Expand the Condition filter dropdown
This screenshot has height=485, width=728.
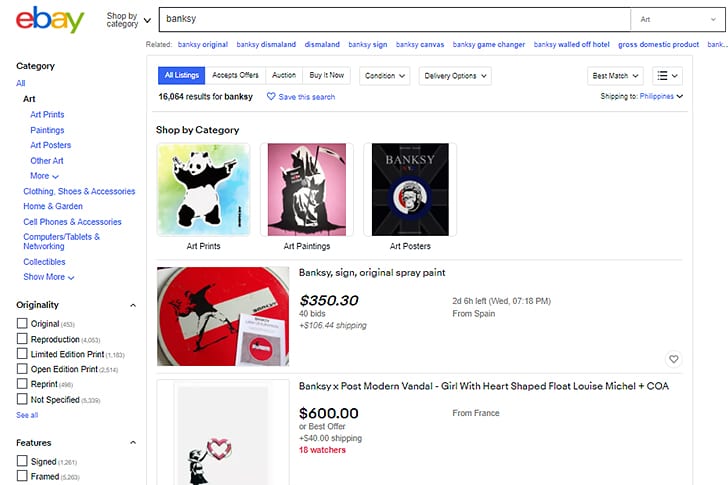pos(385,75)
